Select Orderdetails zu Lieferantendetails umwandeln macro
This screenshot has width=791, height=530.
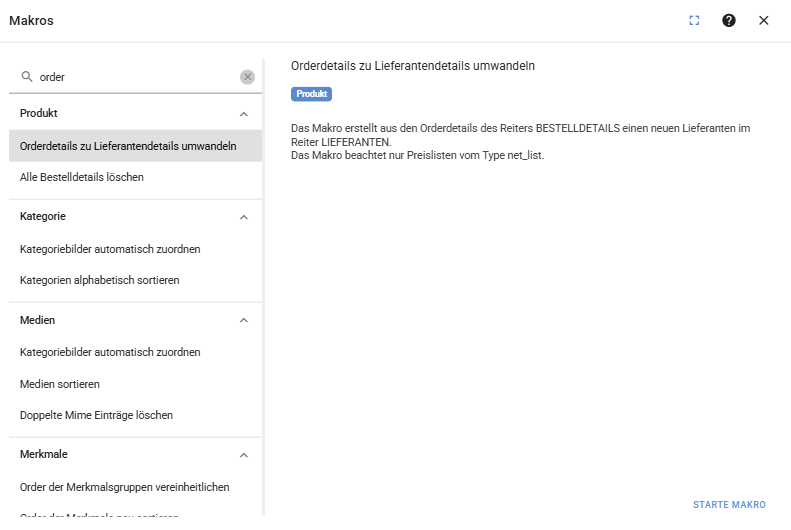coord(128,146)
